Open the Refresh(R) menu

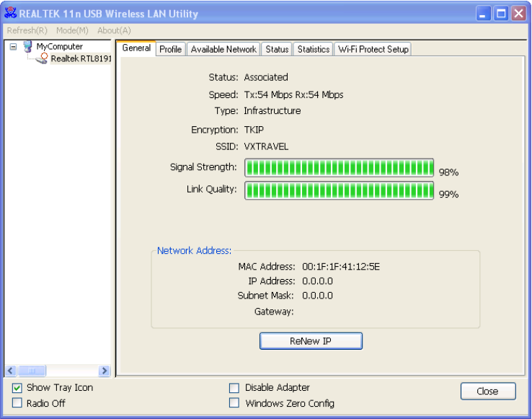pyautogui.click(x=27, y=30)
